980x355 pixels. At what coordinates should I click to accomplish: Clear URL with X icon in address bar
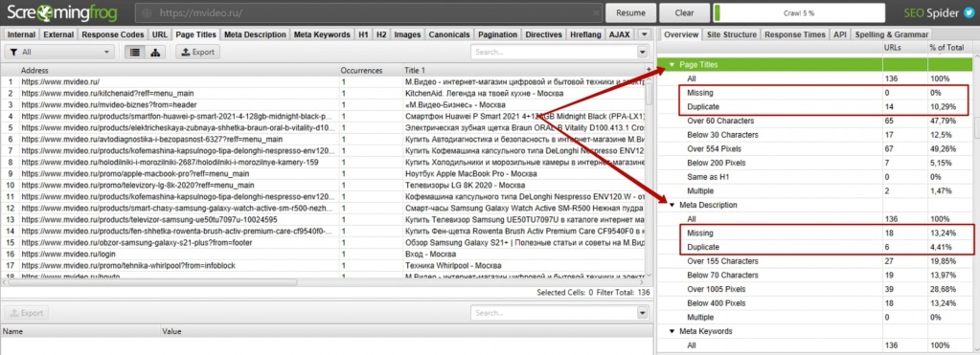click(x=596, y=12)
